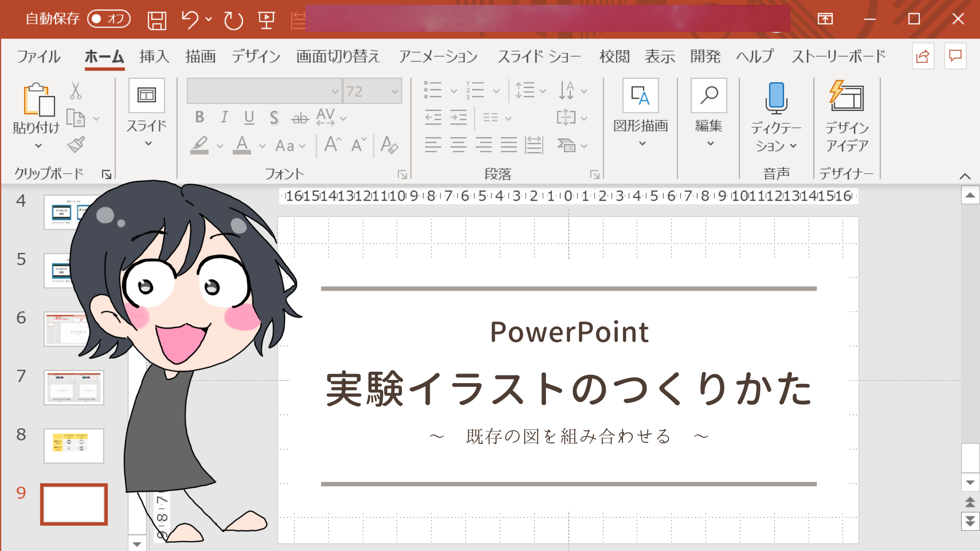Switch to the 描画 tab
This screenshot has height=551, width=980.
click(200, 56)
